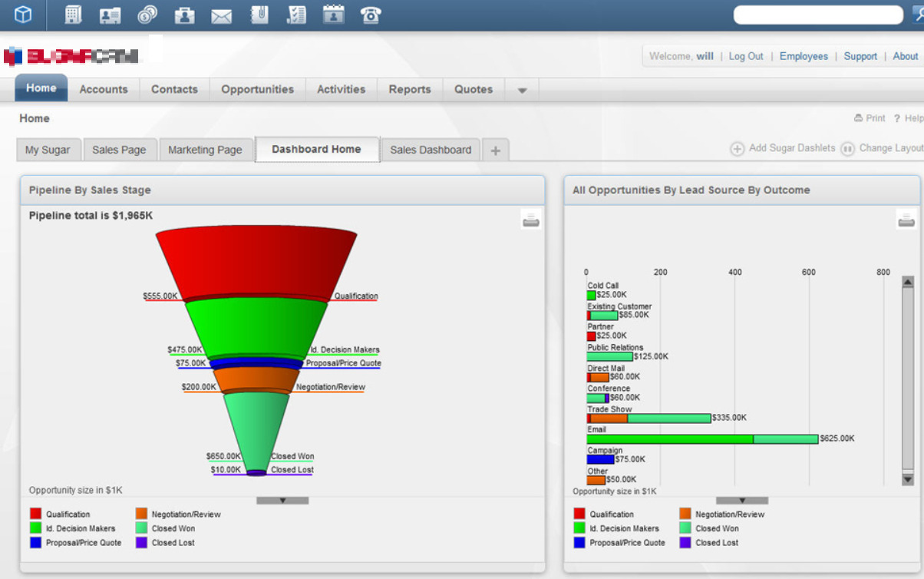Click the cube logo icon in top bar
Viewport: 924px width, 579px height.
click(23, 15)
